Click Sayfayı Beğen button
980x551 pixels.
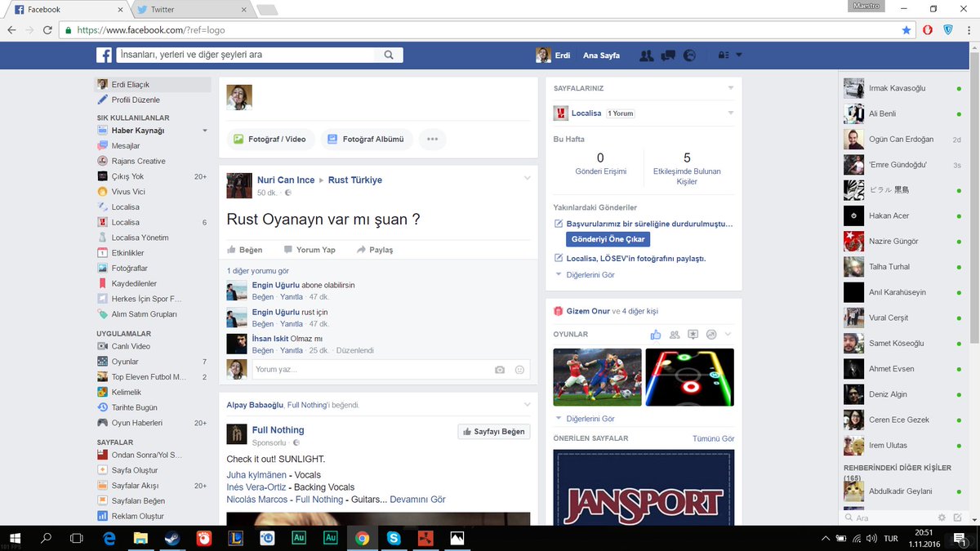tap(493, 431)
